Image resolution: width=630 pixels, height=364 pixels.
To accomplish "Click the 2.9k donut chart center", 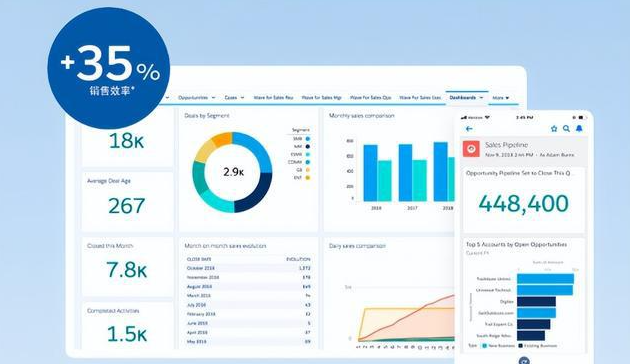I will click(x=233, y=172).
